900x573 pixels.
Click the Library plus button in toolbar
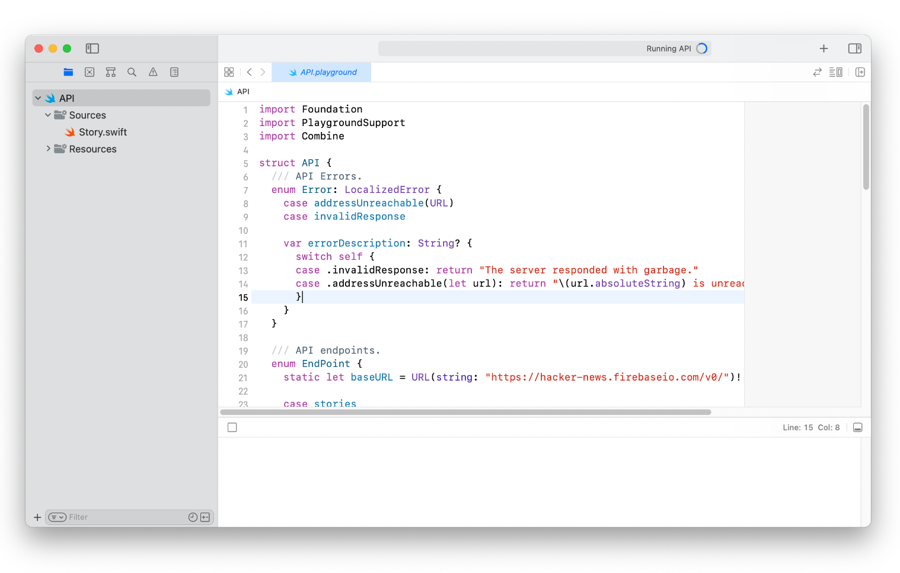coord(823,48)
